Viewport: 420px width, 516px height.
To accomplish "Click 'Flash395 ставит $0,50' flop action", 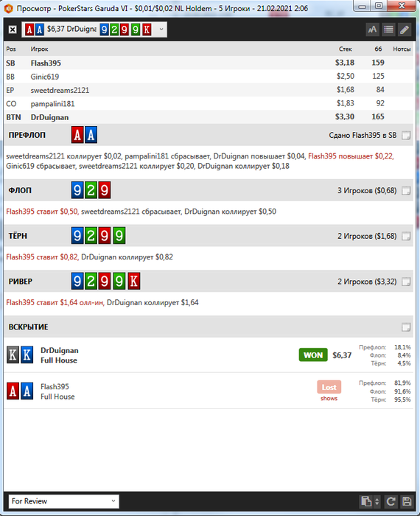I will [42, 212].
